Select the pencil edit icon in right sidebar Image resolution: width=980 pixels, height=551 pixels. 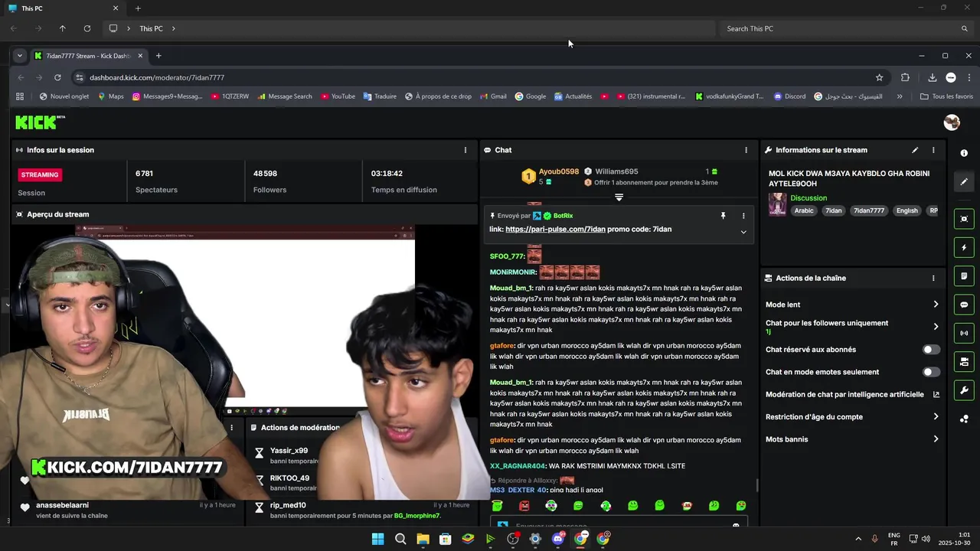click(964, 182)
